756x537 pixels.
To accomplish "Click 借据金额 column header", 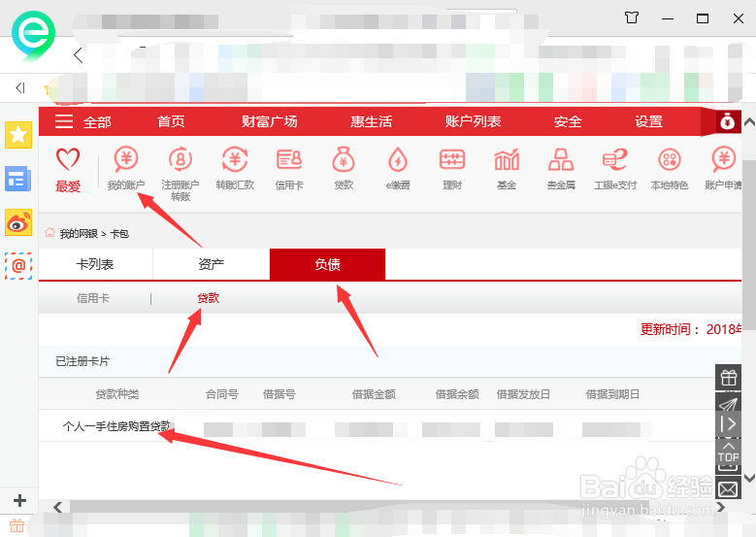I will pos(374,394).
